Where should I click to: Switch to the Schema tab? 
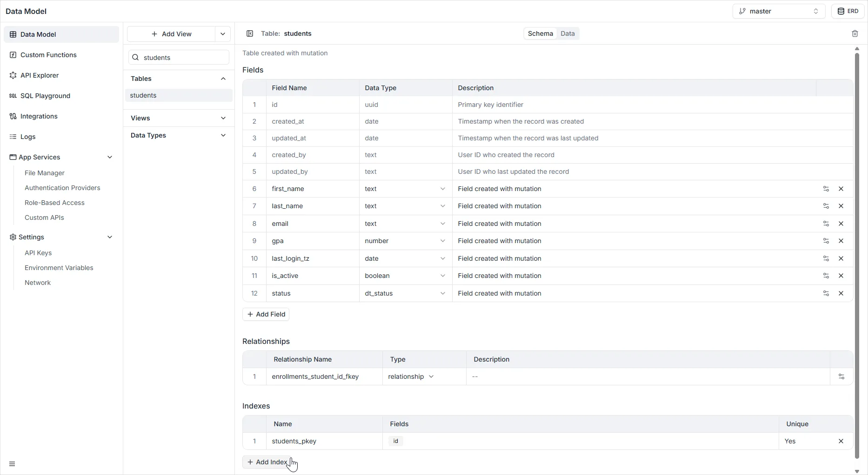[540, 33]
